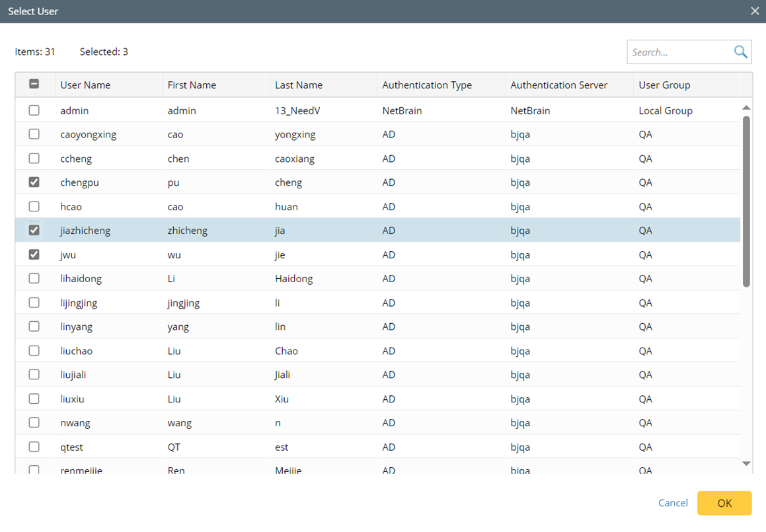Viewport: 766px width, 532px height.
Task: Close the Select User dialog
Action: point(755,11)
